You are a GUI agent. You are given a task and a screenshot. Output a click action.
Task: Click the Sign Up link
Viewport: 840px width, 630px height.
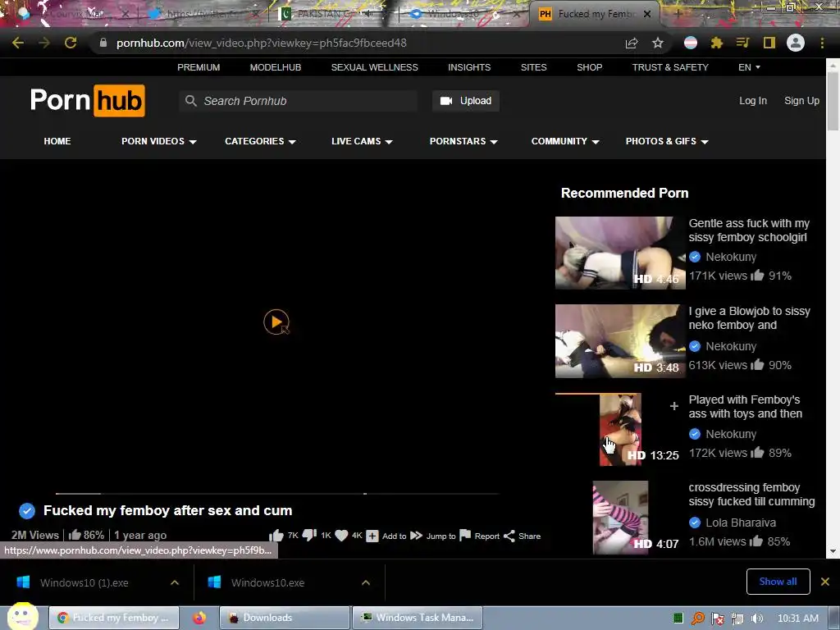point(801,101)
